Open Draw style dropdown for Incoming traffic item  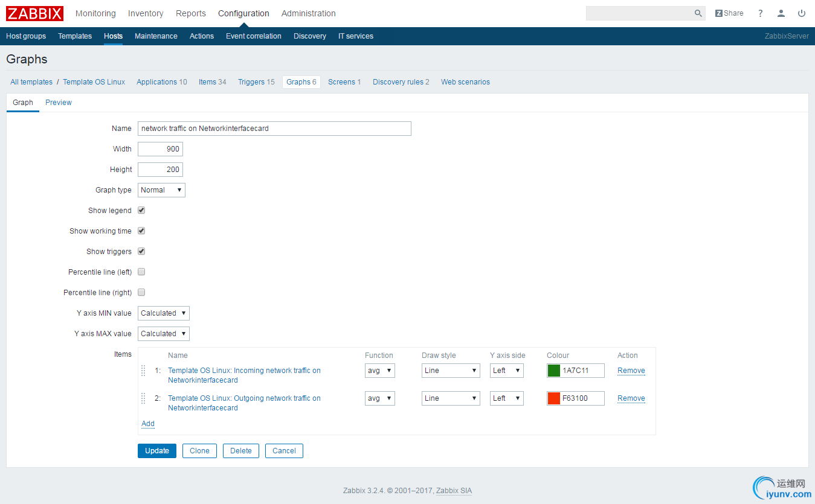pyautogui.click(x=451, y=371)
